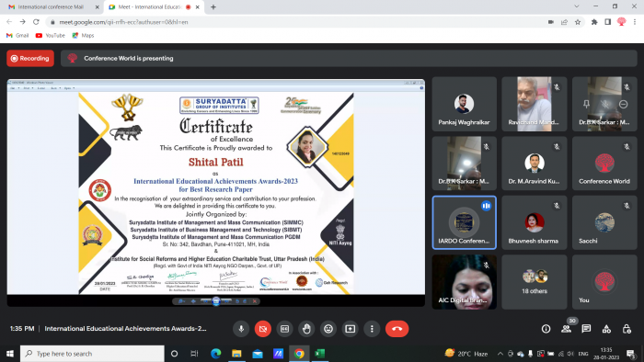This screenshot has height=362, width=644.
Task: Select the IARDO Conference participant tile
Action: pos(464,222)
